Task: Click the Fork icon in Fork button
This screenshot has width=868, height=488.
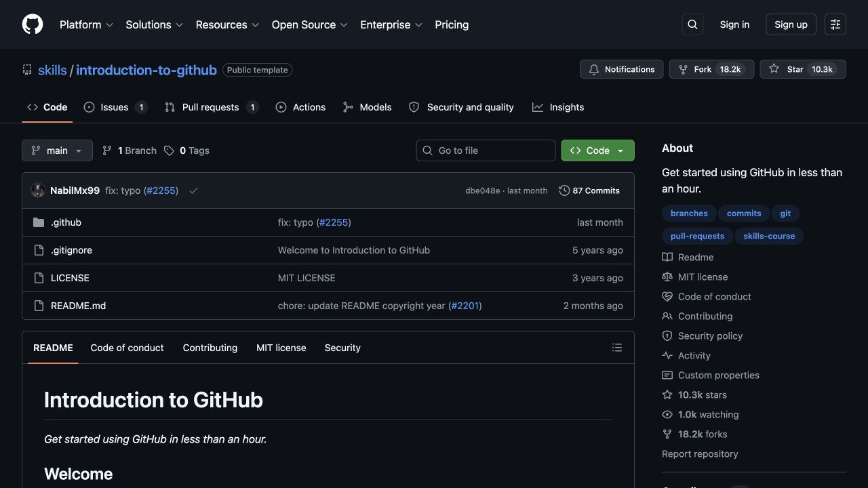Action: pos(684,69)
